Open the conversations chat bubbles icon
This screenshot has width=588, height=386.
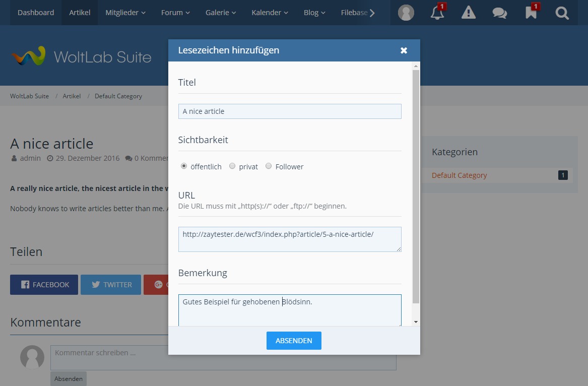click(x=499, y=13)
